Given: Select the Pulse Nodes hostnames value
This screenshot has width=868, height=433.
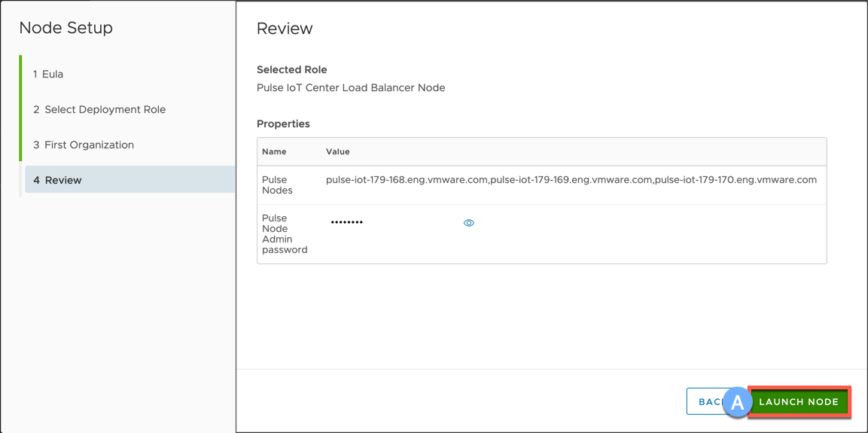Looking at the screenshot, I should 571,180.
